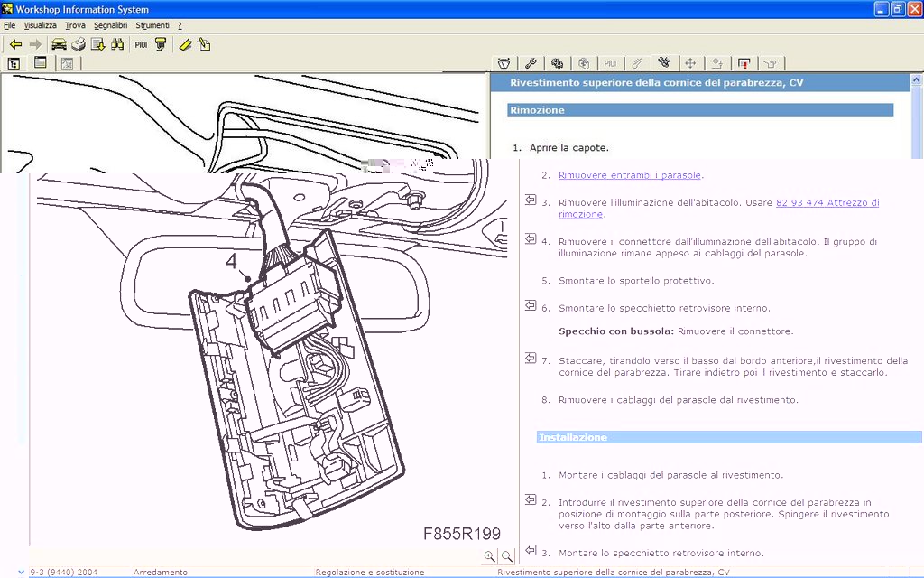Zoom in on the diagram image
This screenshot has width=924, height=578.
(x=489, y=556)
